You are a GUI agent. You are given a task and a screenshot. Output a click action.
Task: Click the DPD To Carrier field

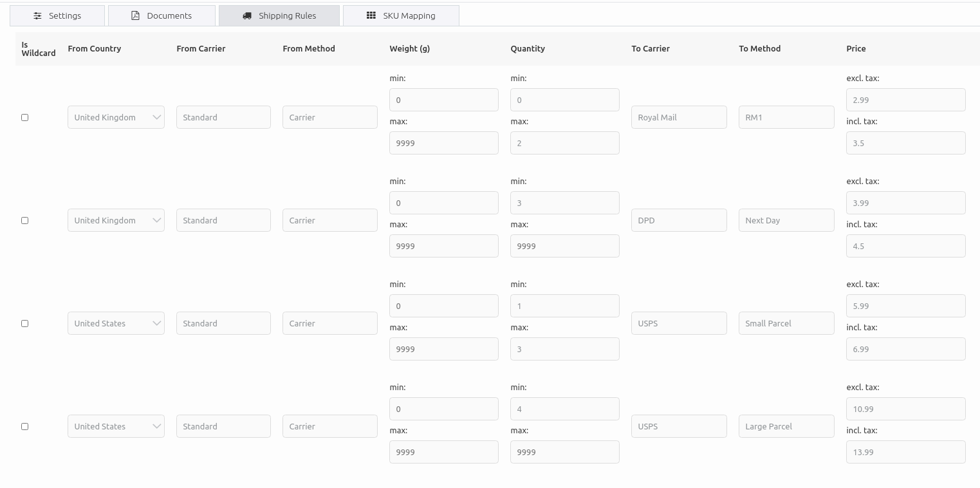click(679, 220)
